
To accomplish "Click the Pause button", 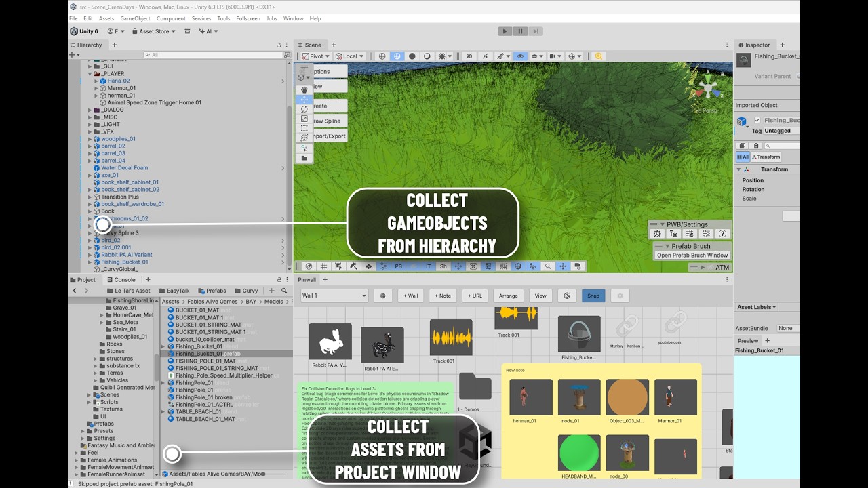I will click(520, 31).
